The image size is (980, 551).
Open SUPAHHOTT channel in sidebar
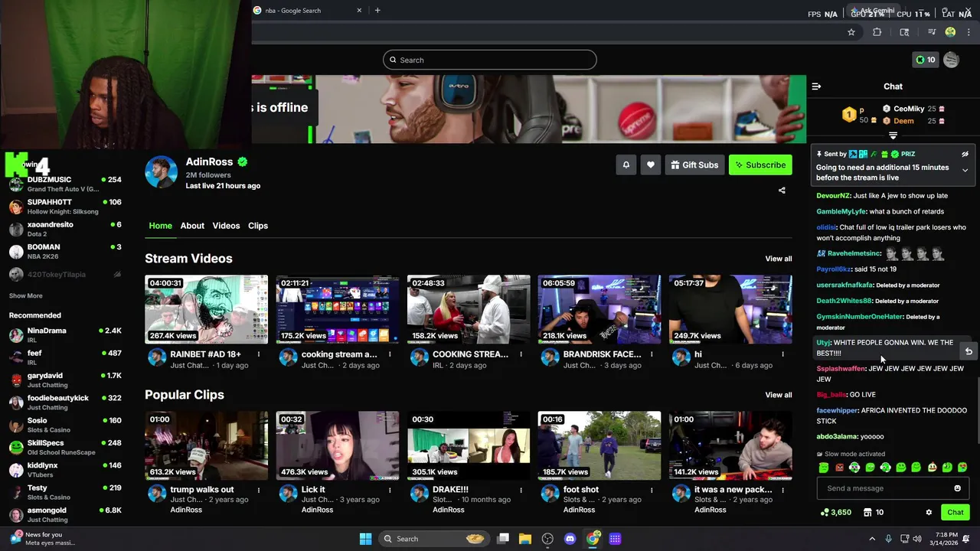click(65, 207)
